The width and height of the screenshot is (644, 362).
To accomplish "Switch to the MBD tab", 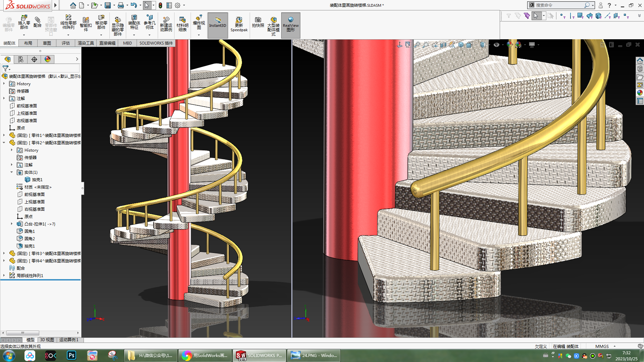I will [x=128, y=43].
